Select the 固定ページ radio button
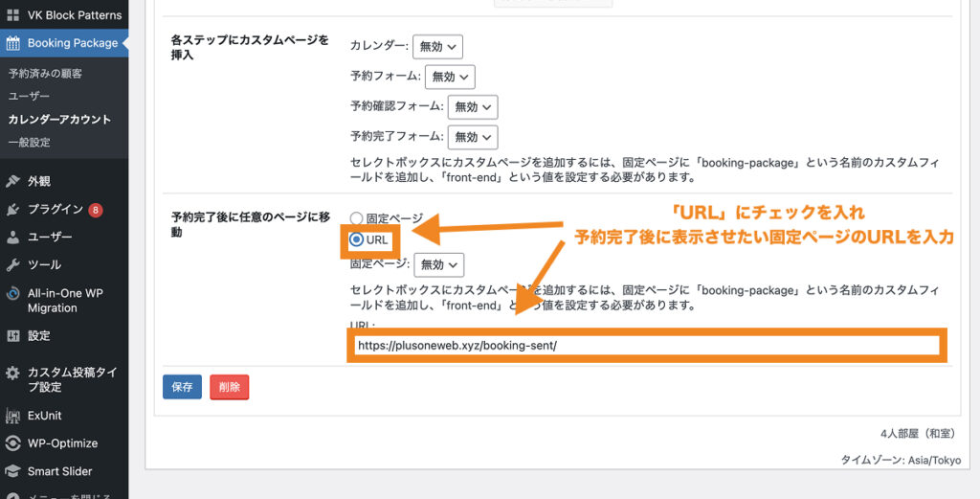980x499 pixels. (x=357, y=218)
